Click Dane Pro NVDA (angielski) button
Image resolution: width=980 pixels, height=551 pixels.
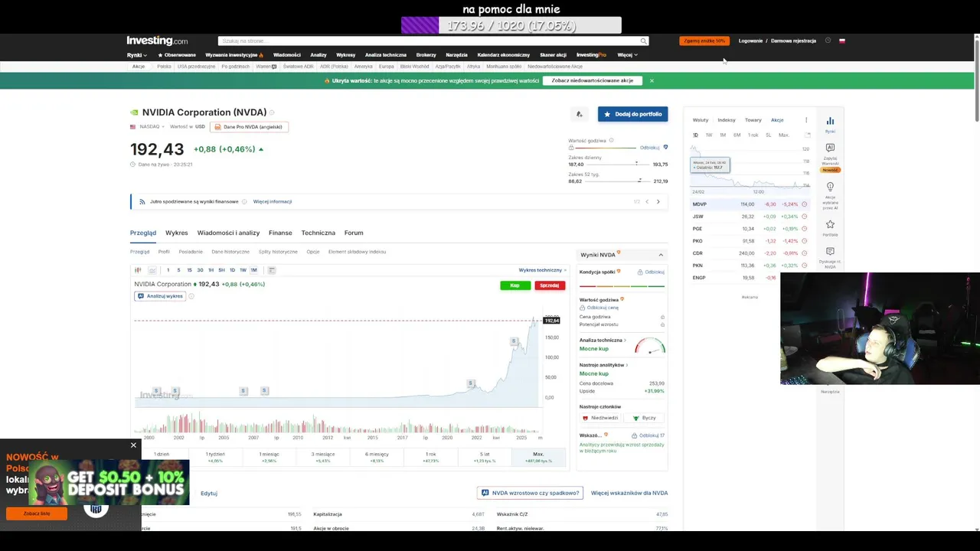tap(249, 127)
